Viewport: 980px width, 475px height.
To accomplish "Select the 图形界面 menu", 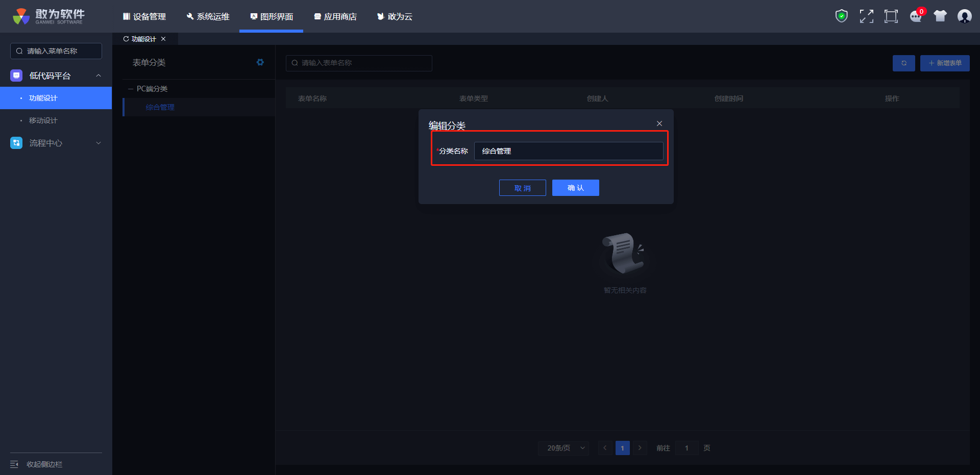I will [272, 16].
